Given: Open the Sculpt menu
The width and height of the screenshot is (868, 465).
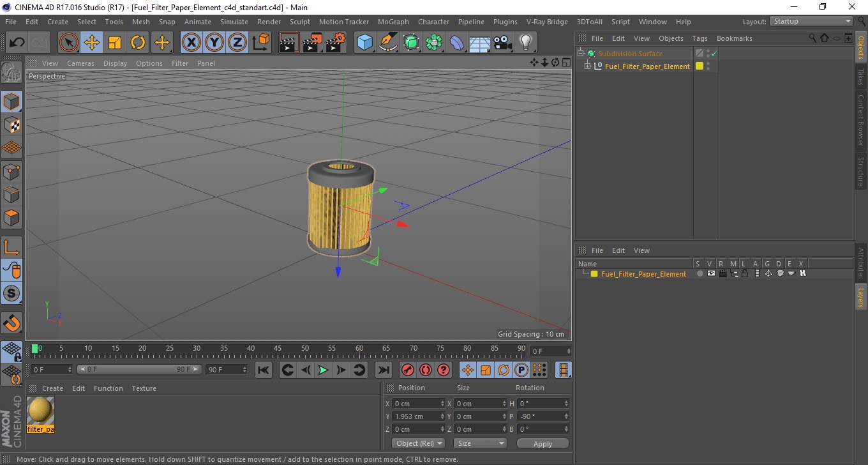Looking at the screenshot, I should coord(299,22).
